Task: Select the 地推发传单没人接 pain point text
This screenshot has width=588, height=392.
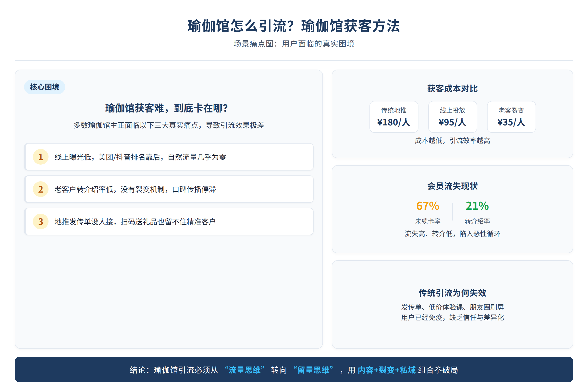Action: [x=135, y=221]
